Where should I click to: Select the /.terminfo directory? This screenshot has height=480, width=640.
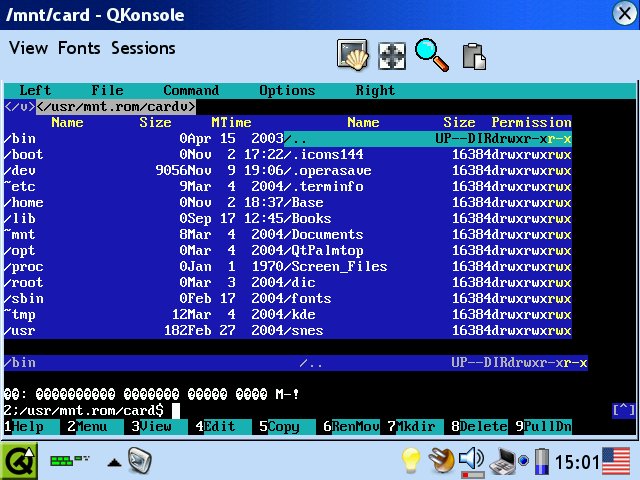click(x=428, y=187)
